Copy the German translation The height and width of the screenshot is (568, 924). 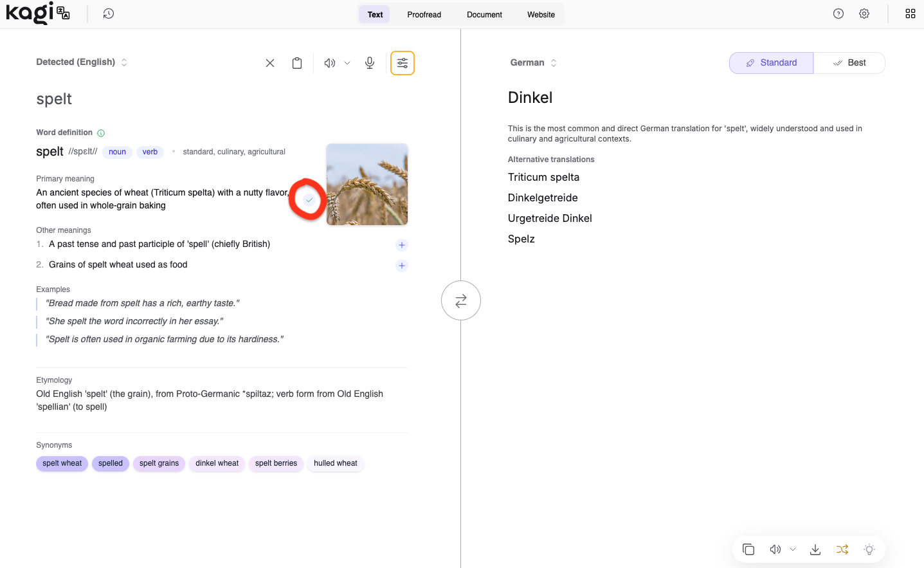point(748,549)
